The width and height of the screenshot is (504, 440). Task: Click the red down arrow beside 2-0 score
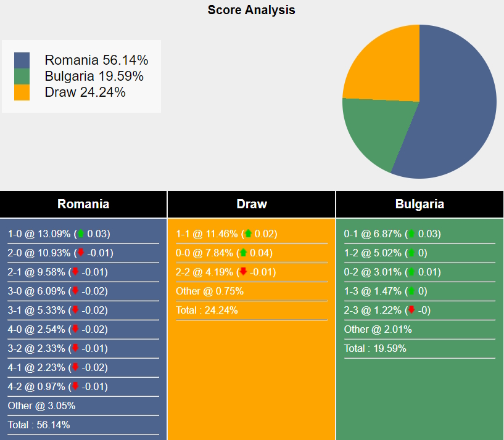pos(81,253)
